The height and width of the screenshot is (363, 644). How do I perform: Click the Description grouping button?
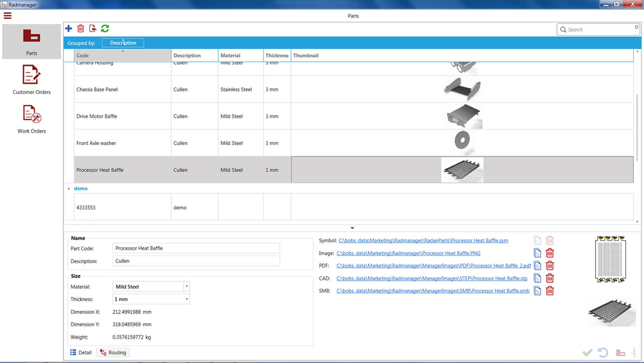click(123, 43)
